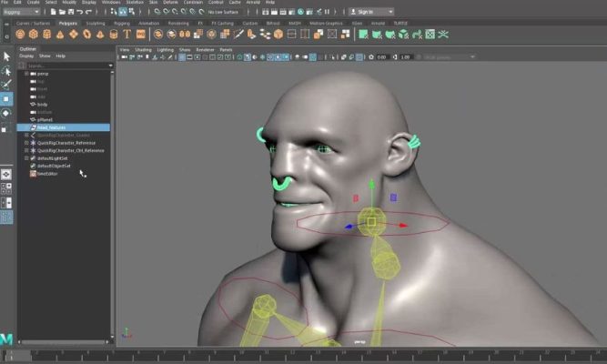The height and width of the screenshot is (364, 607).
Task: Expand the QuickRigCharacter_Reference node
Action: [x=26, y=143]
